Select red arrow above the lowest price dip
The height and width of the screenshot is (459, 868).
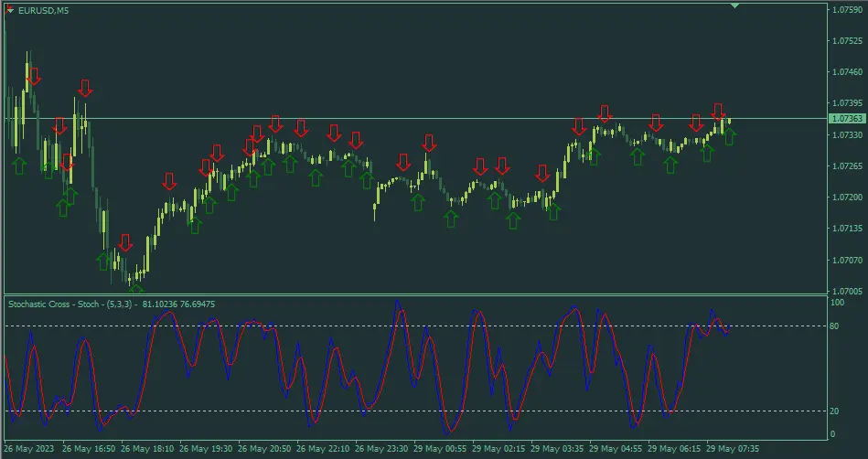124,242
